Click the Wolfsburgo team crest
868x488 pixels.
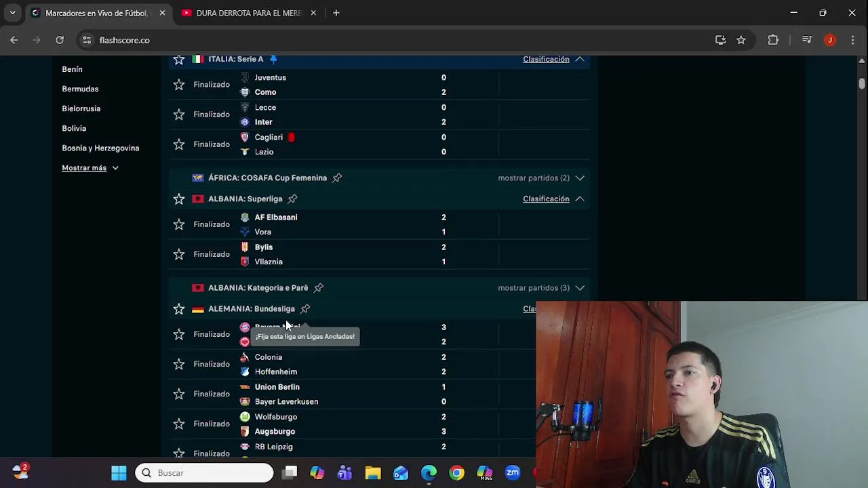245,417
